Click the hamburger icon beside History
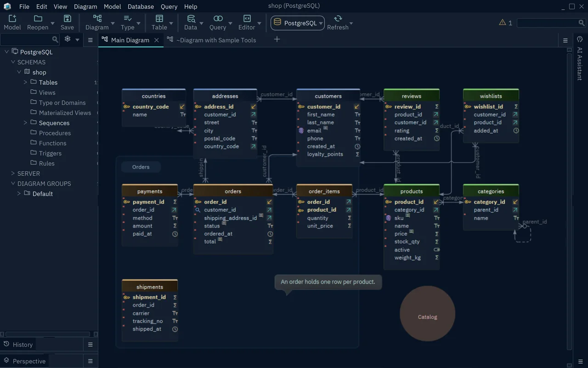588x368 pixels. pos(90,345)
